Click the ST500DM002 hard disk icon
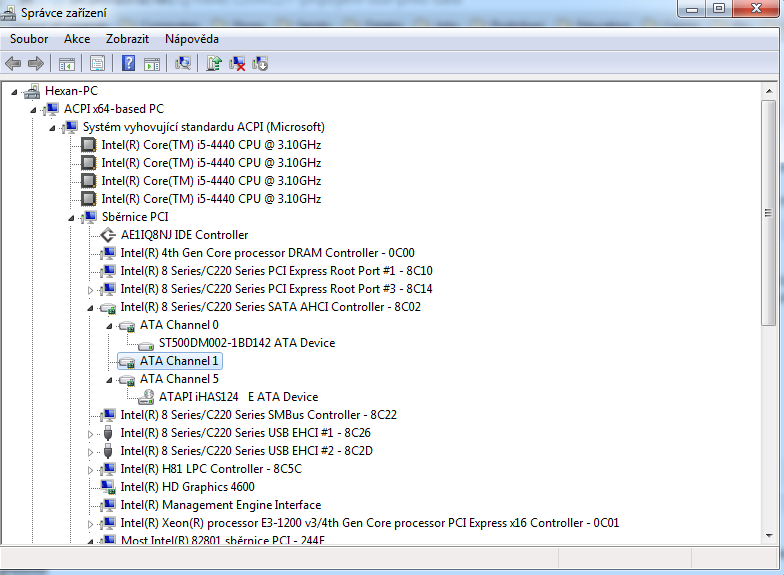Viewport: 784px width, 575px height. [146, 345]
